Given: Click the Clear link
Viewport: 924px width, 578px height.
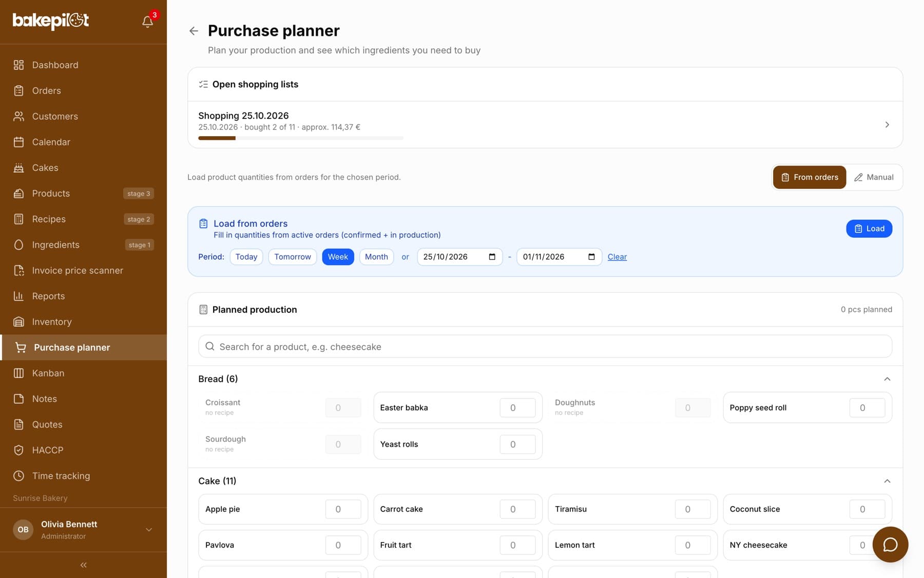Looking at the screenshot, I should pos(617,257).
